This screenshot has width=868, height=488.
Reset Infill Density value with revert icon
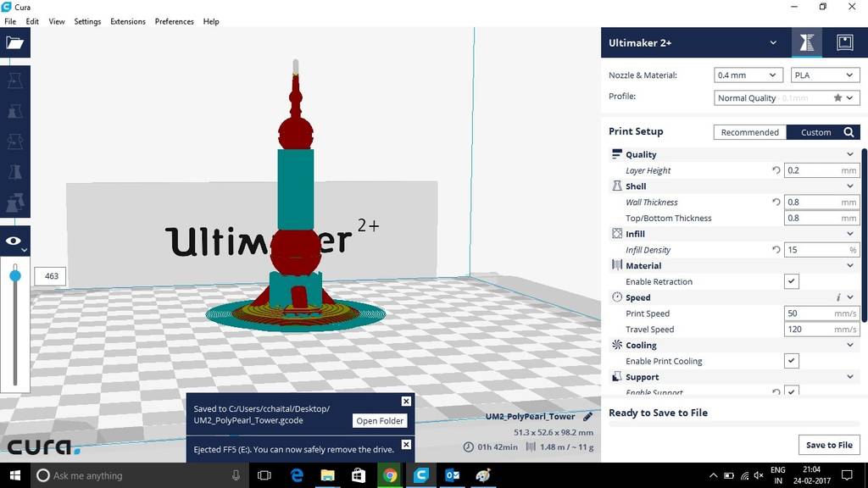[x=776, y=250]
